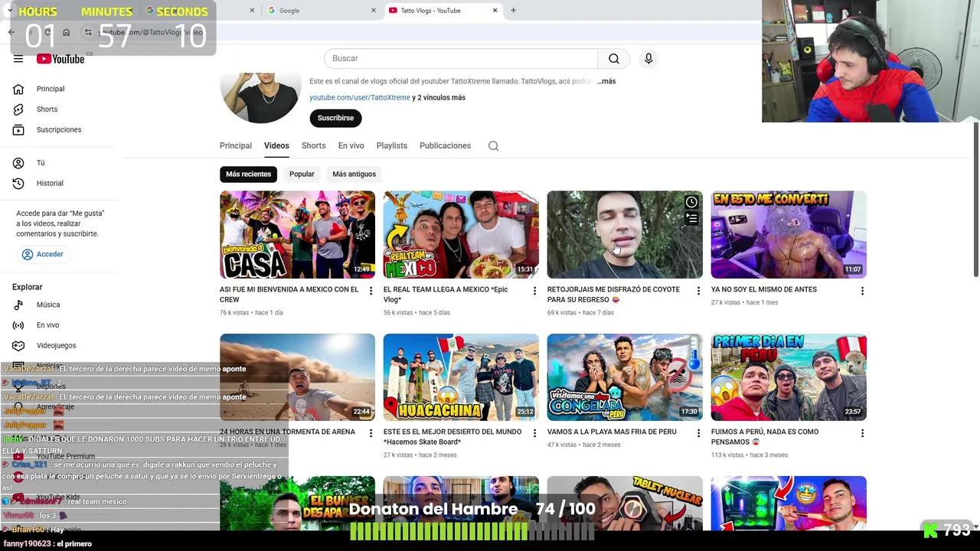
Task: Open RETOJORJAIS coyote video thumbnail
Action: coord(625,234)
